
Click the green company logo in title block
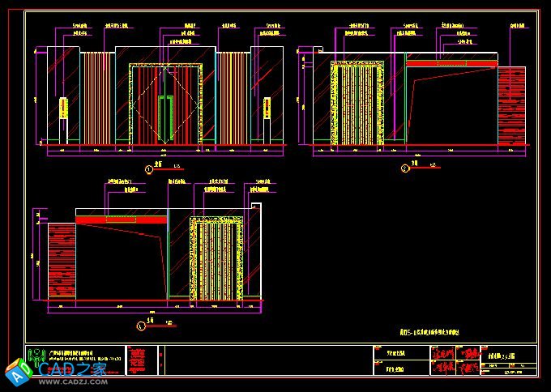pos(37,356)
